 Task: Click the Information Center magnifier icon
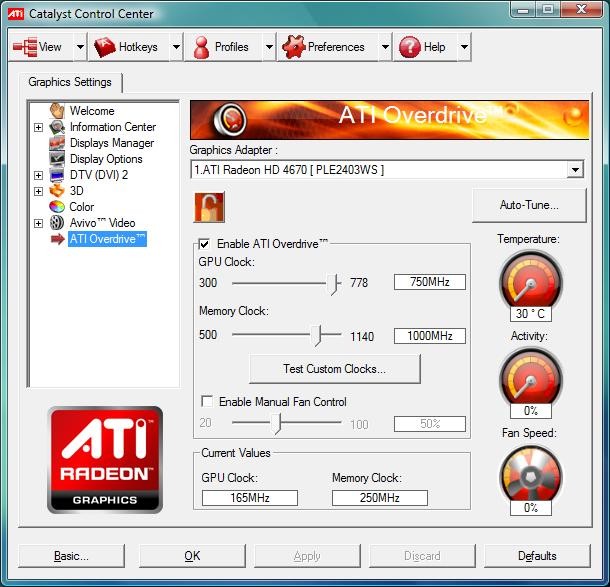point(57,127)
